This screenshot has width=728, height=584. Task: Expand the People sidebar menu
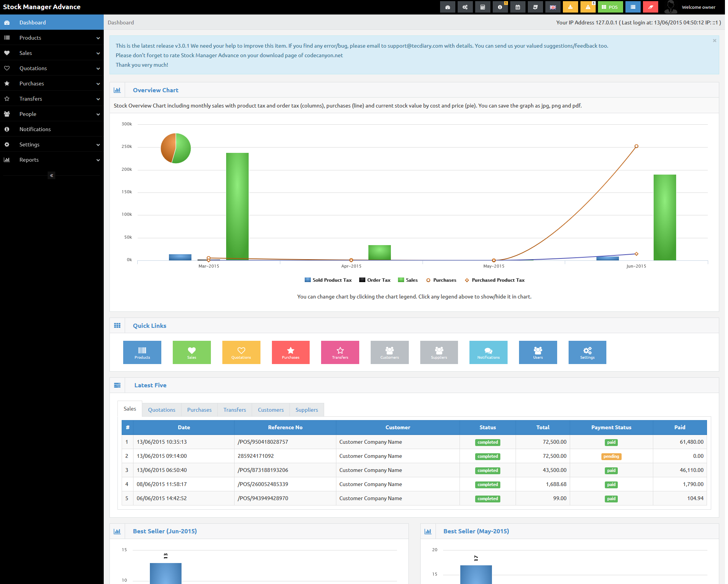pos(52,114)
